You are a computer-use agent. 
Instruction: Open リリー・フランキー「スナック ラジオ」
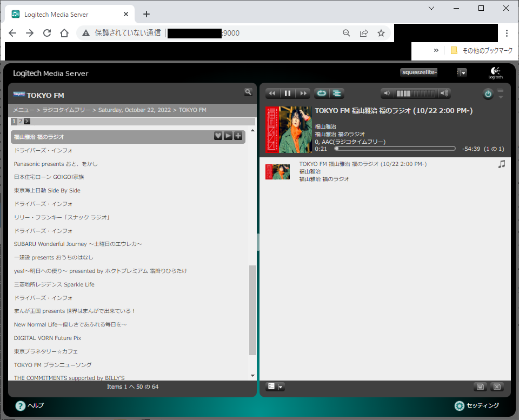[62, 217]
